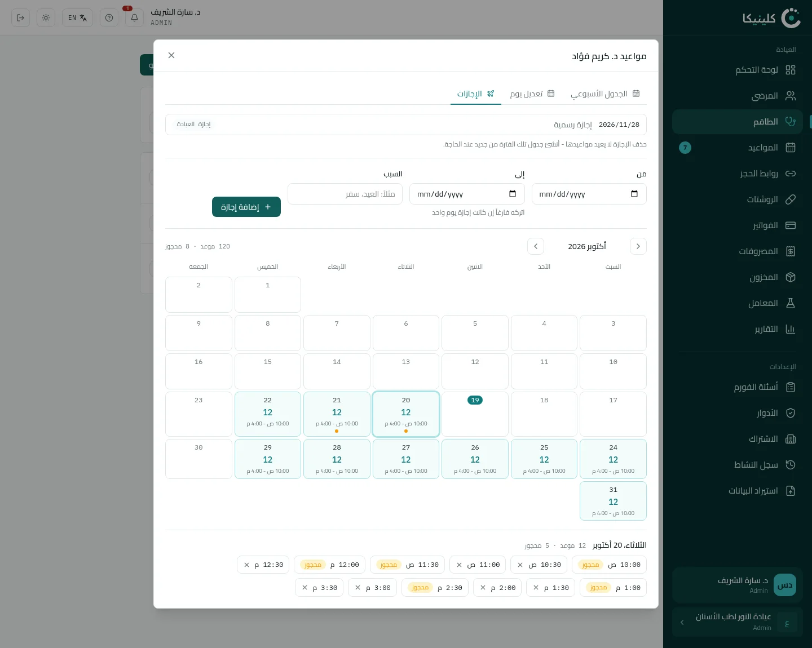
Task: Click the left-pointing chevron beside أكتوبر 2026
Action: coord(536,246)
